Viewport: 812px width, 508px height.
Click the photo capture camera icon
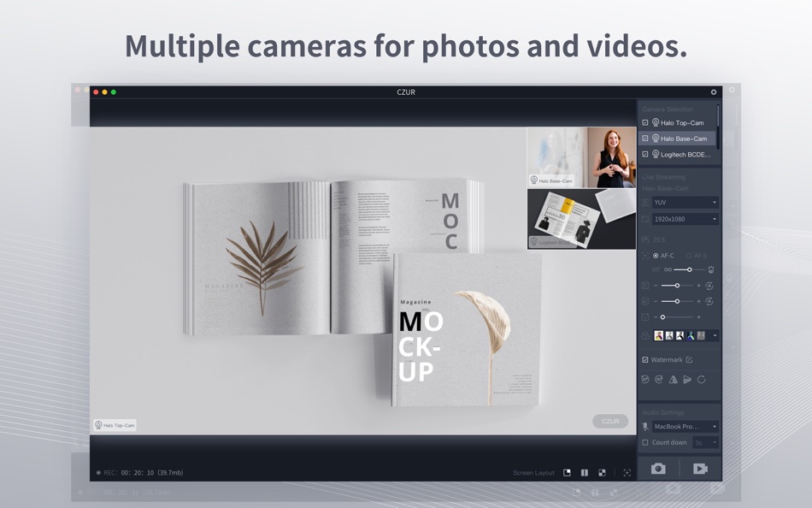[x=658, y=469]
